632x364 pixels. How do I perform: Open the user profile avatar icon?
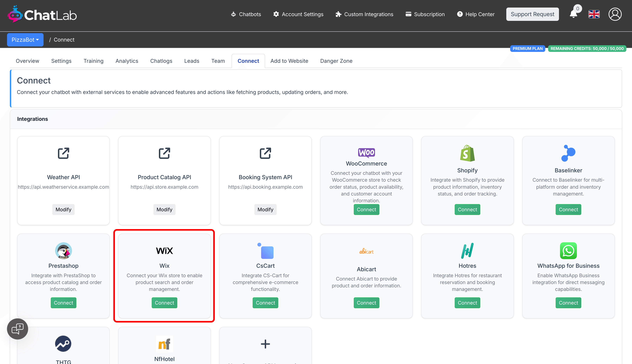pyautogui.click(x=615, y=14)
